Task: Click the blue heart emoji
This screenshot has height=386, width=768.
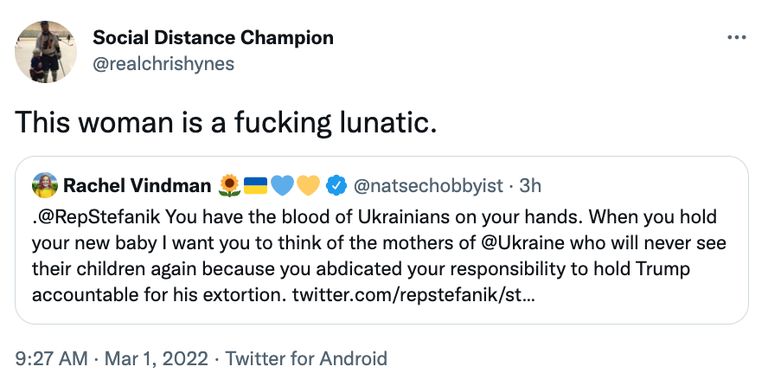Action: pyautogui.click(x=282, y=186)
